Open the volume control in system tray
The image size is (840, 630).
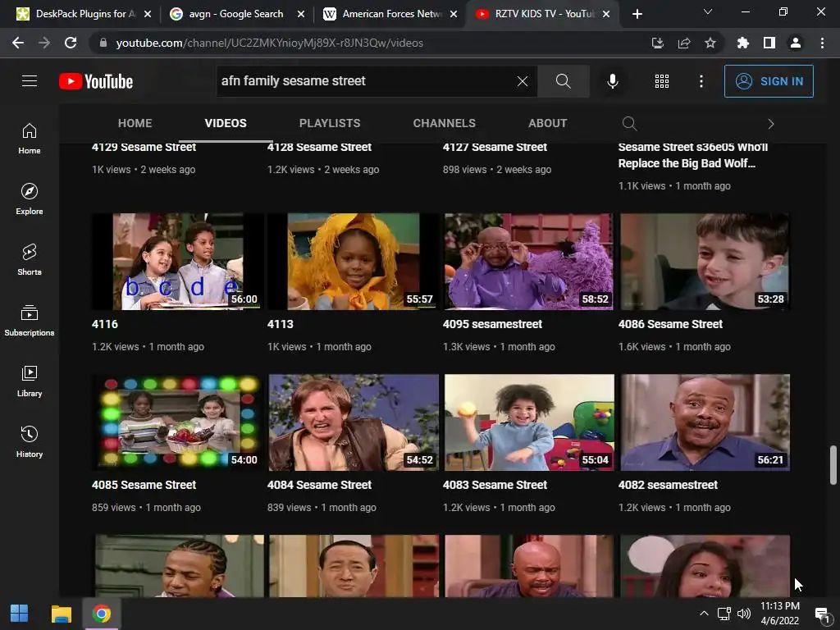(x=743, y=614)
